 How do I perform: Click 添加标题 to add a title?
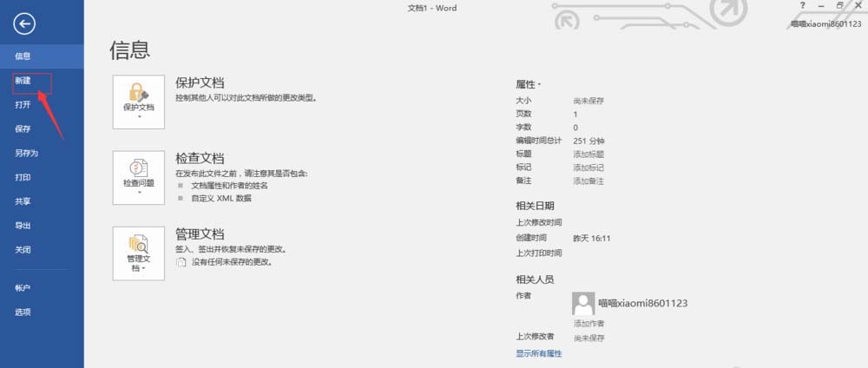click(589, 154)
